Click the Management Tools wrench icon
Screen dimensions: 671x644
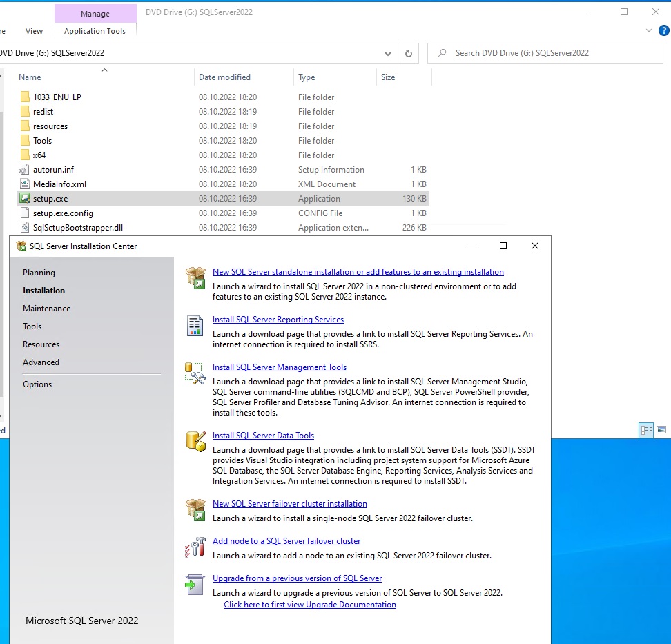pos(195,373)
